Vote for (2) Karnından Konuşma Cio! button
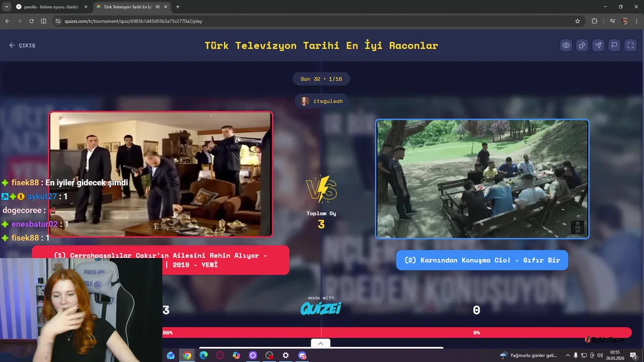This screenshot has width=644, height=362. (482, 260)
